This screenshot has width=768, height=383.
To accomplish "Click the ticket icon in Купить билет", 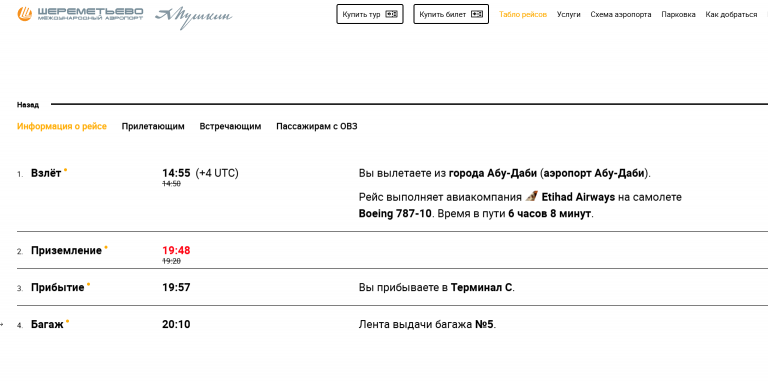I will click(x=477, y=14).
